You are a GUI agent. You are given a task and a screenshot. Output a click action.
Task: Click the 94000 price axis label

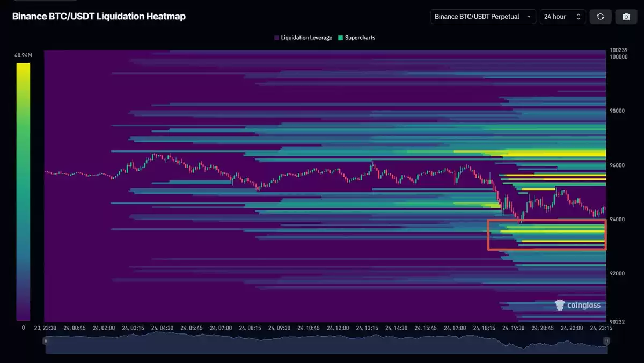(617, 219)
